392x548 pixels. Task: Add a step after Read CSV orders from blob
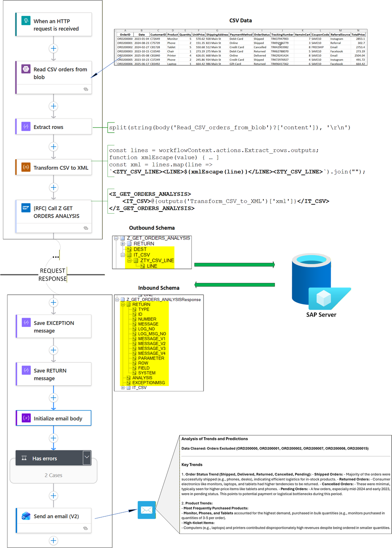pyautogui.click(x=53, y=106)
